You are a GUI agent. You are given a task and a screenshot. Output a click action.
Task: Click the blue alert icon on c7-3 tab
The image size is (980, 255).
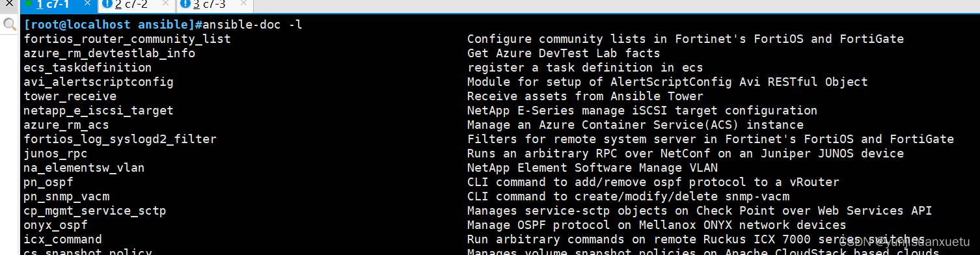(185, 5)
